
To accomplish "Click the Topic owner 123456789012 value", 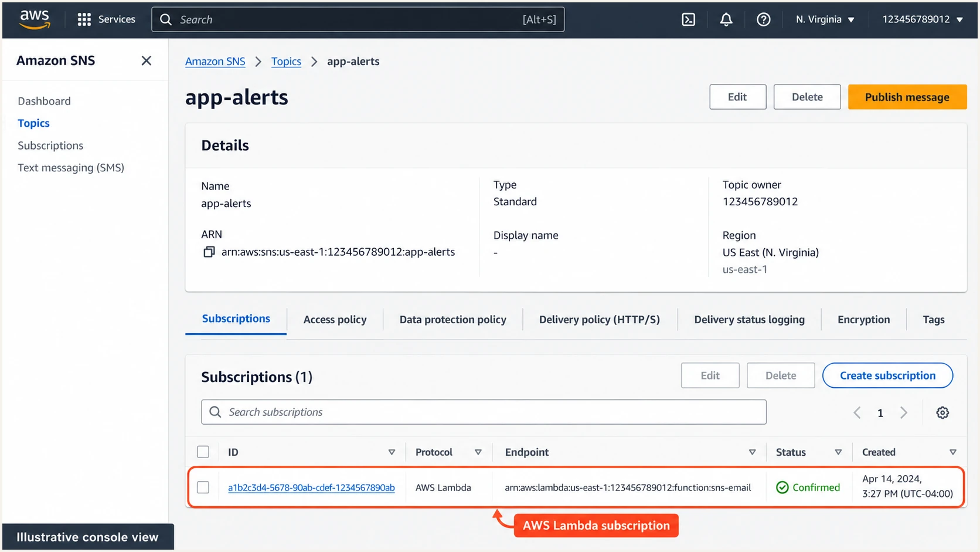I will point(760,202).
